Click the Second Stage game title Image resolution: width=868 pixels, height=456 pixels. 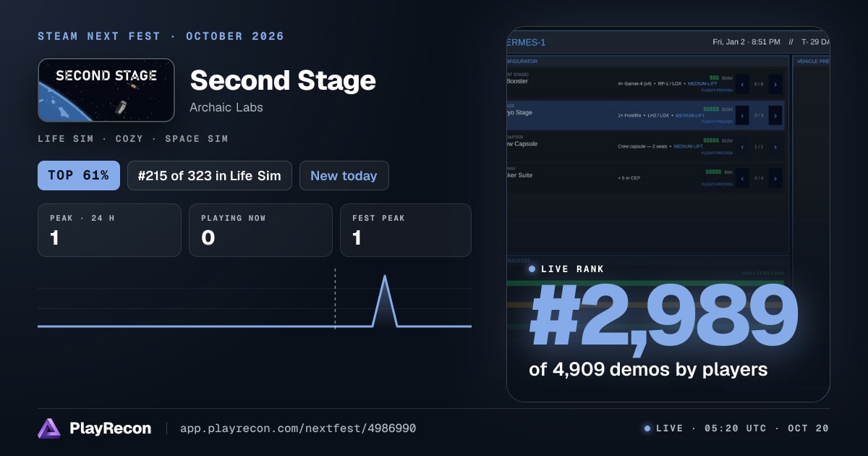coord(283,80)
